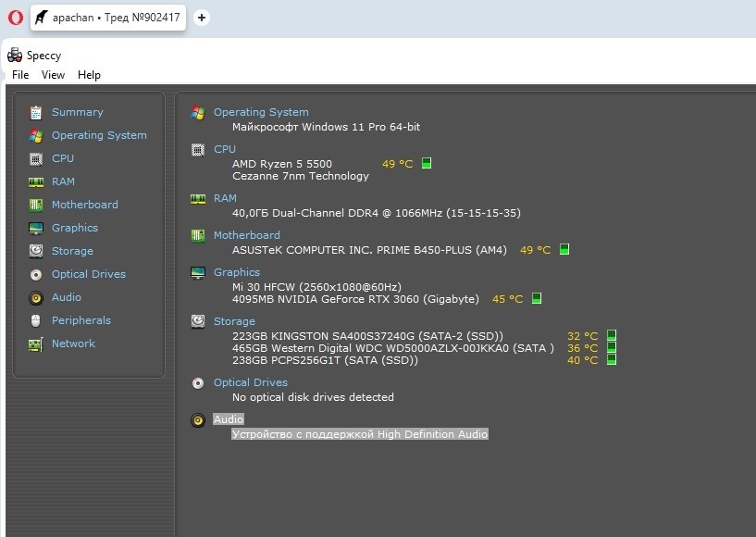Open the View menu

53,75
